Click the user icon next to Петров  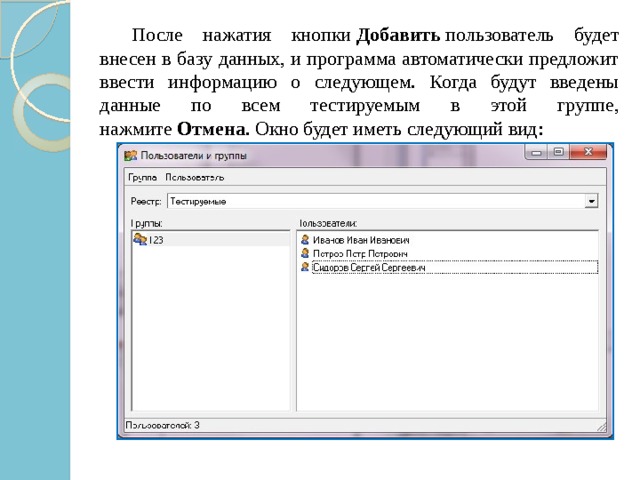305,253
